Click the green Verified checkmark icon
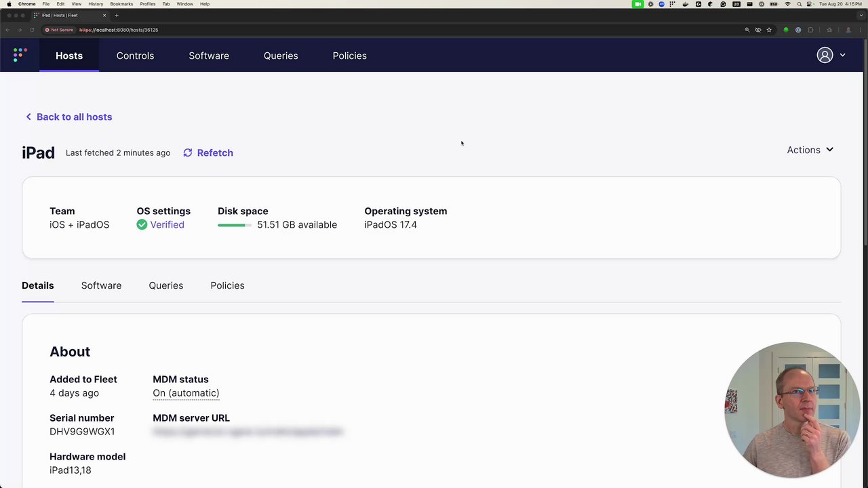This screenshot has width=868, height=488. click(142, 224)
